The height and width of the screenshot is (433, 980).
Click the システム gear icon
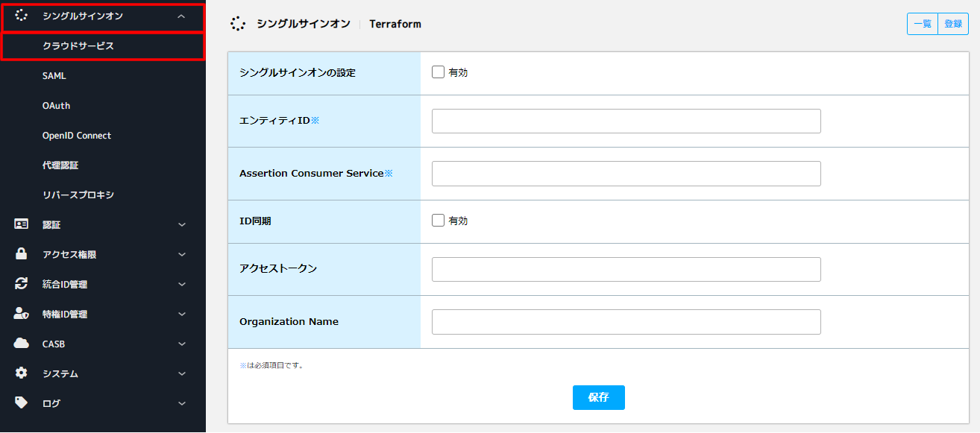(x=22, y=373)
